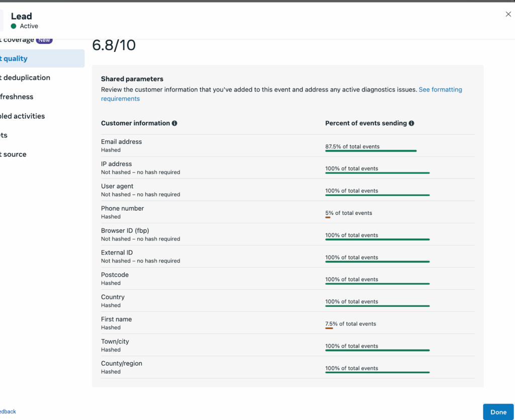
Task: Open the event source sidebar item
Action: pos(14,154)
